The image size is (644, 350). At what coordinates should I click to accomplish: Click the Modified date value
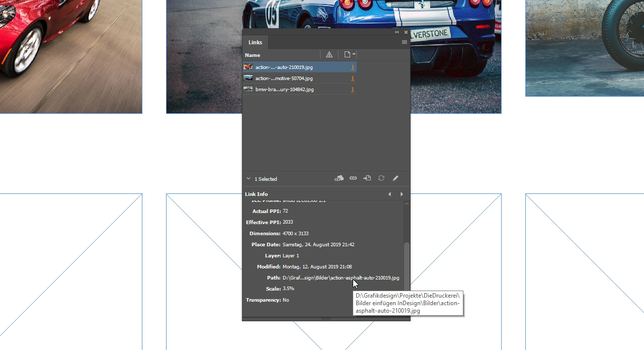(317, 266)
